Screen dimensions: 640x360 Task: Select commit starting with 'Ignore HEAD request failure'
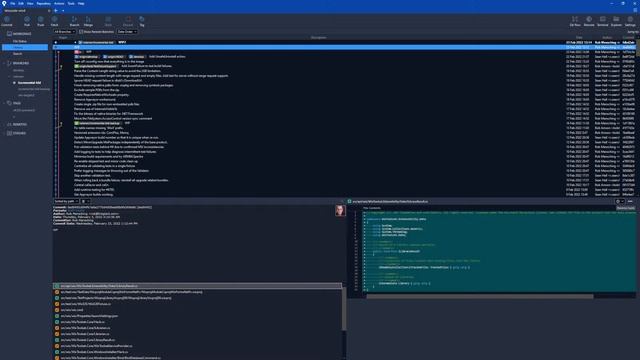pos(108,80)
